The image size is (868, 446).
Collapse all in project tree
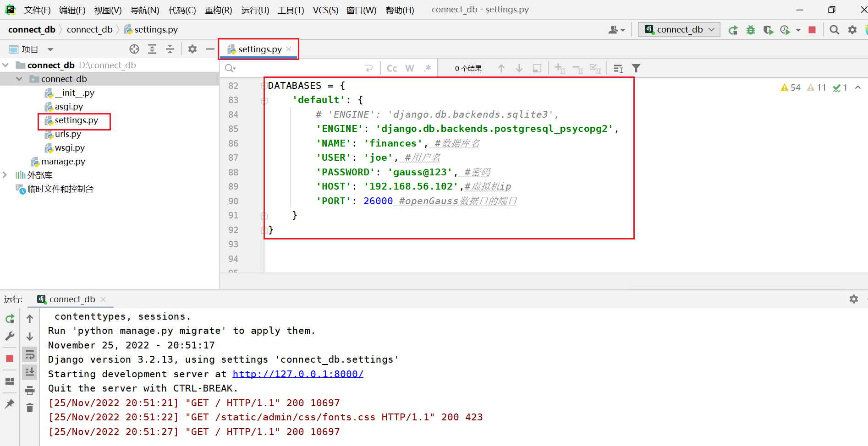coord(170,49)
